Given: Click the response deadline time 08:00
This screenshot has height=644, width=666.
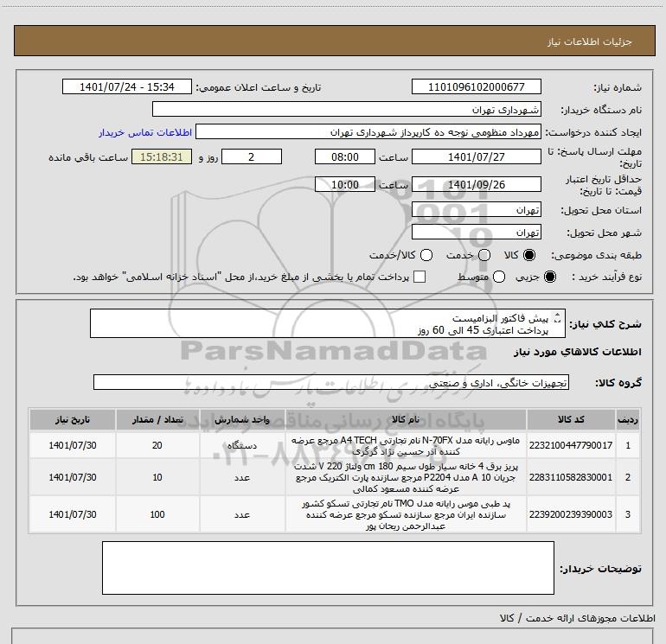Looking at the screenshot, I should (345, 156).
